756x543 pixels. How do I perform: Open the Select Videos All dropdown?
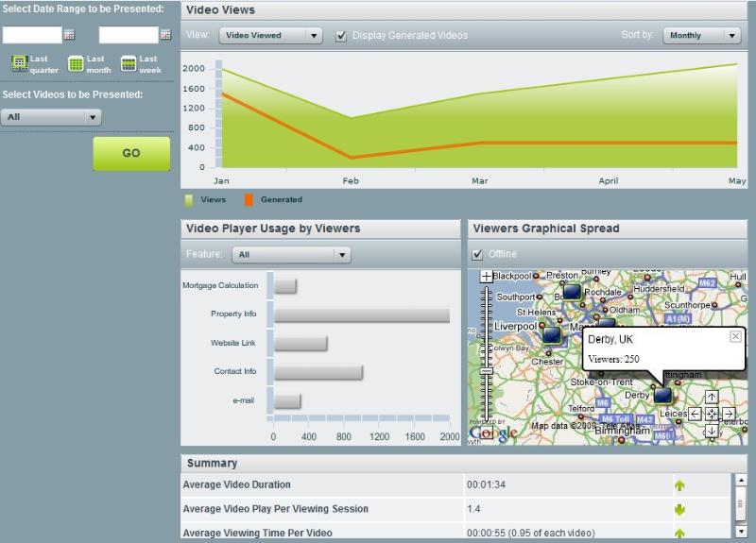point(51,117)
